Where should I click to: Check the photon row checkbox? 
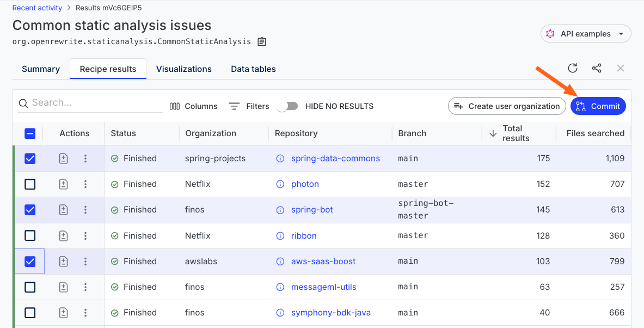point(30,184)
